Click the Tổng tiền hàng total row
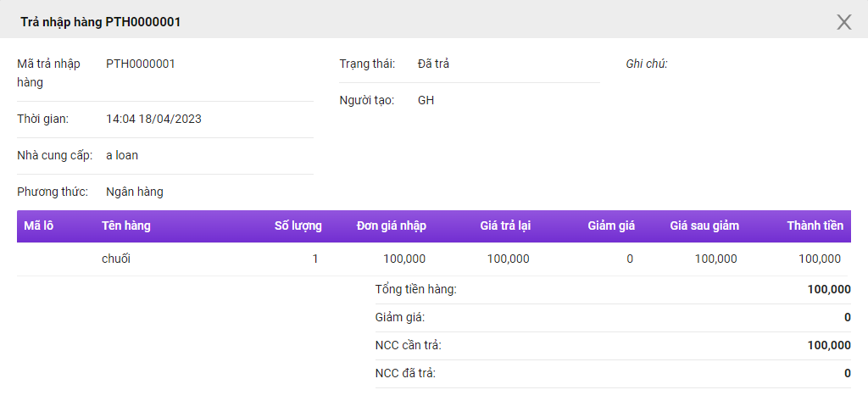868x401 pixels. (x=613, y=290)
